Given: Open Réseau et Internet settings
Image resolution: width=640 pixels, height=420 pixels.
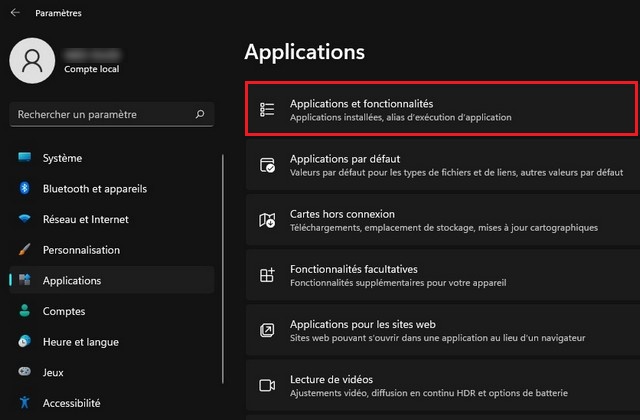Looking at the screenshot, I should click(112, 219).
